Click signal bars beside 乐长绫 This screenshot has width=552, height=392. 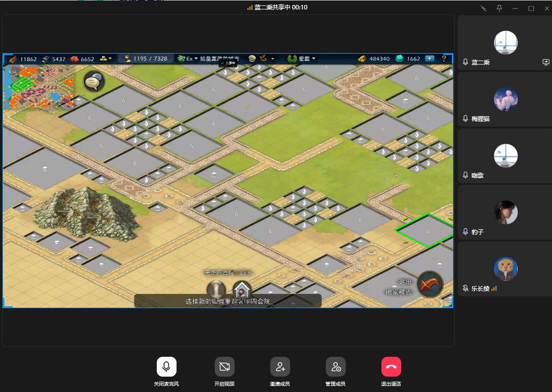(x=494, y=289)
